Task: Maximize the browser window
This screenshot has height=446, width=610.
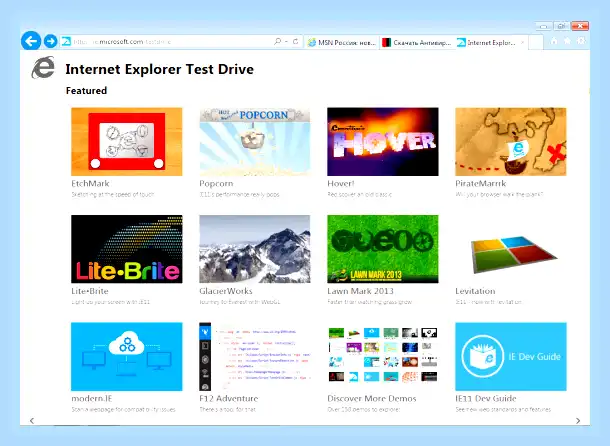Action: pos(561,26)
